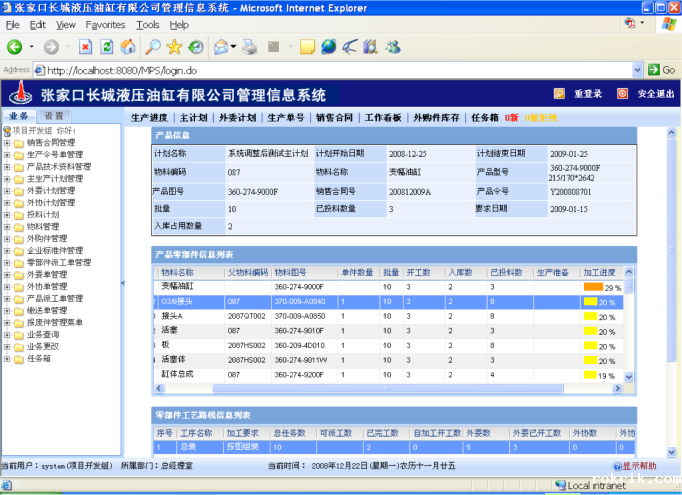This screenshot has height=495, width=682.
Task: Expand the 物料管理 tree node
Action: pos(7,227)
